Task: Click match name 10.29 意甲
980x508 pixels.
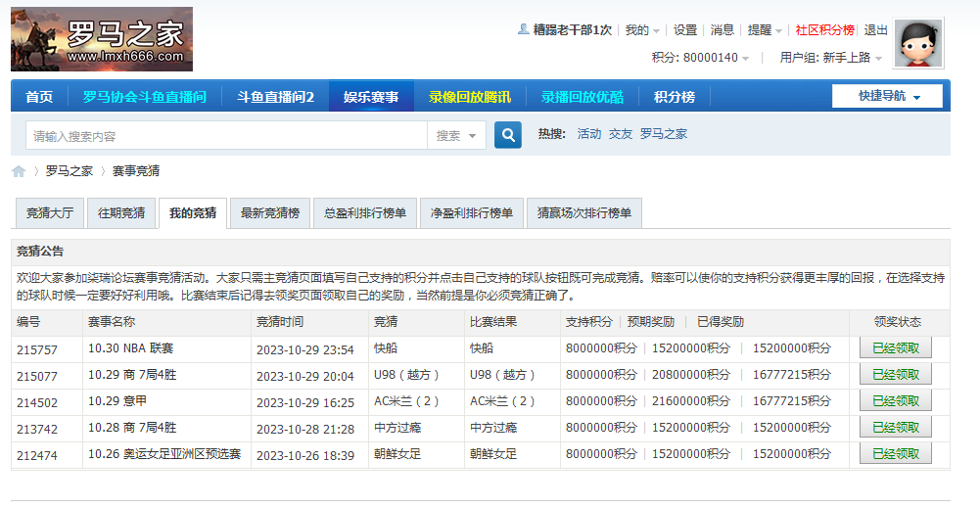Action: tap(117, 400)
